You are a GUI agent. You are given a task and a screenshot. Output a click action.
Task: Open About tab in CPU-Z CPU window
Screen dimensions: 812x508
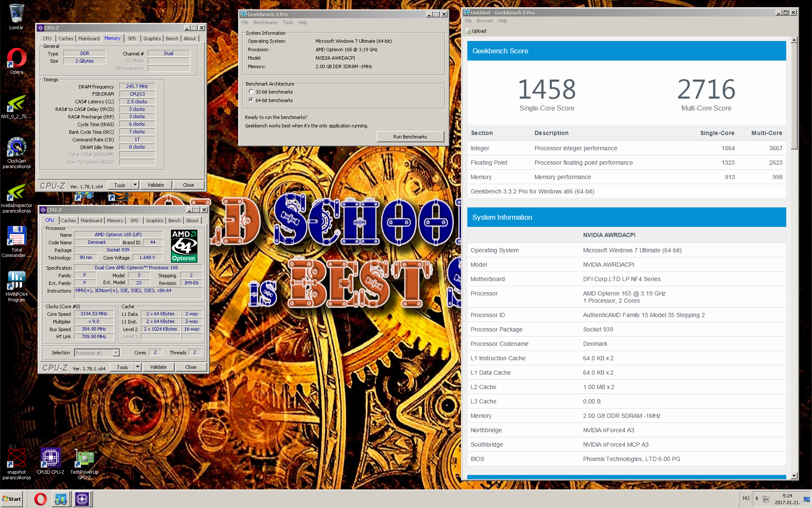coord(192,221)
